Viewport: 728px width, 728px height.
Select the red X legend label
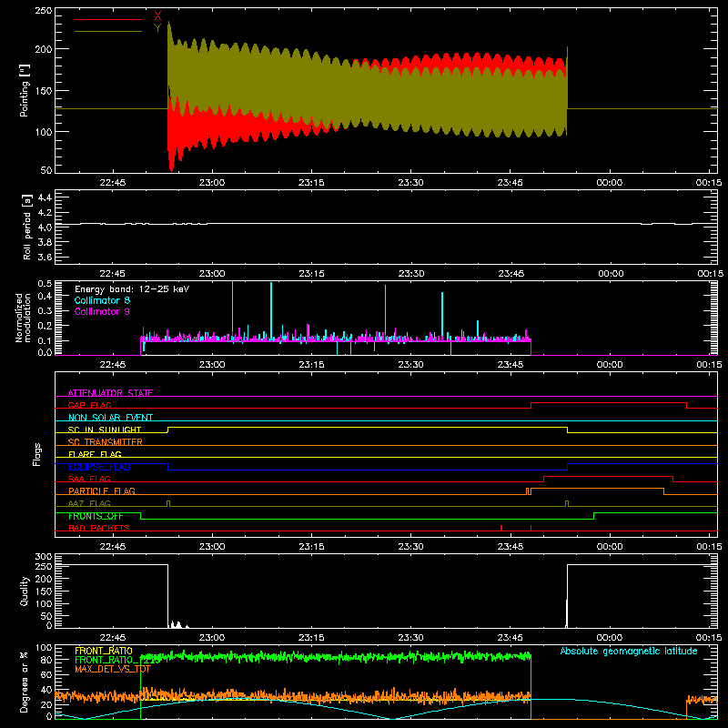point(157,16)
